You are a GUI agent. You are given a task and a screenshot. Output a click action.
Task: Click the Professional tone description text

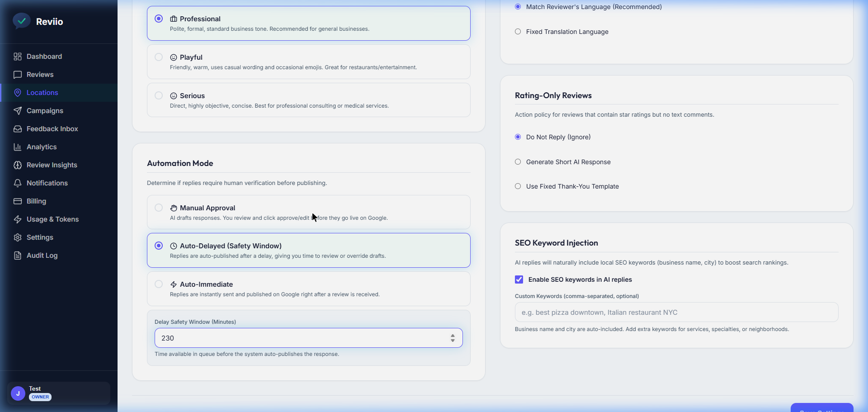point(269,29)
